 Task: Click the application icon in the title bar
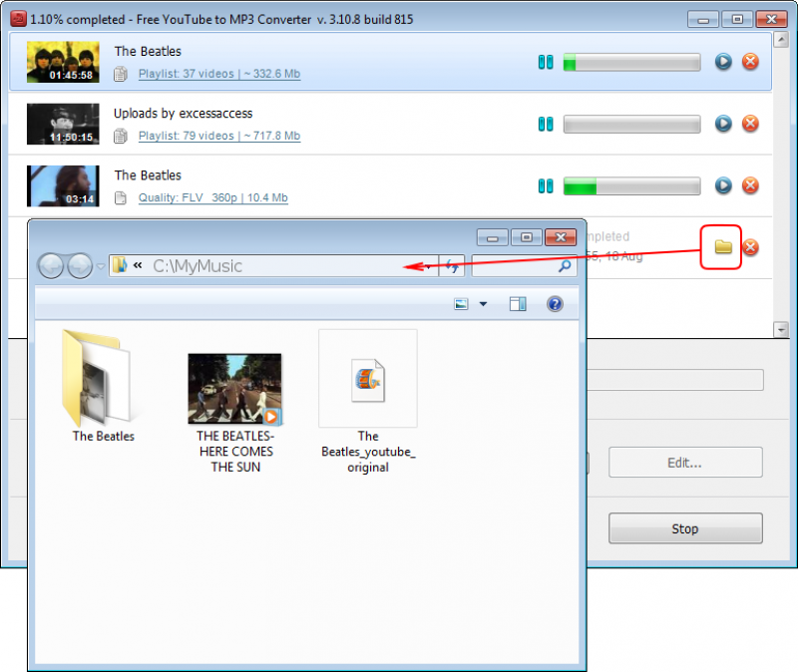18,19
